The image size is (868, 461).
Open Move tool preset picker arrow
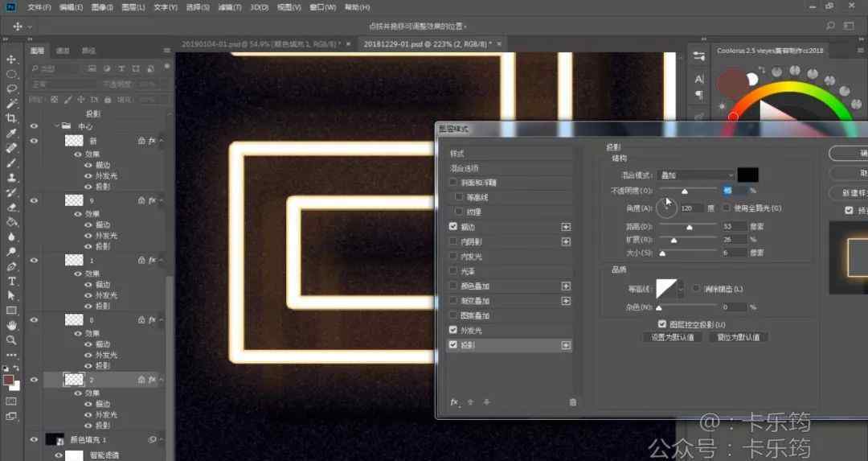(x=30, y=27)
